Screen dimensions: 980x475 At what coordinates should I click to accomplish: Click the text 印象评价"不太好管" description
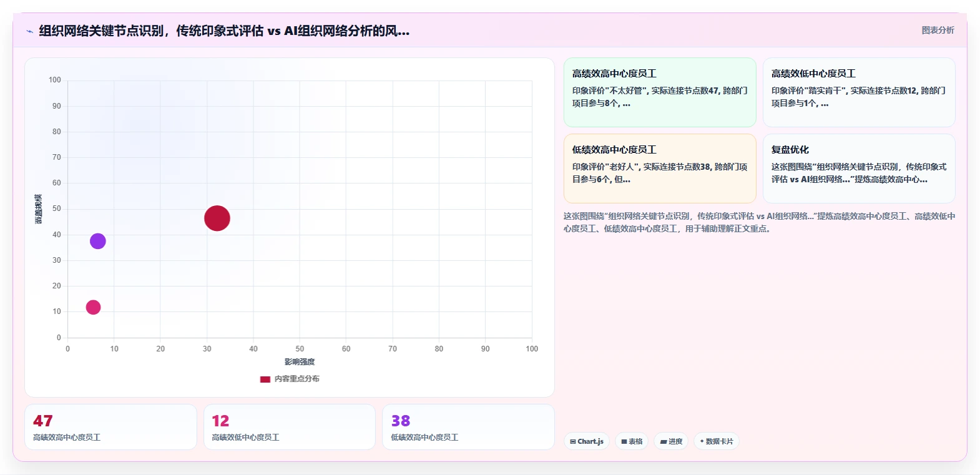[660, 97]
